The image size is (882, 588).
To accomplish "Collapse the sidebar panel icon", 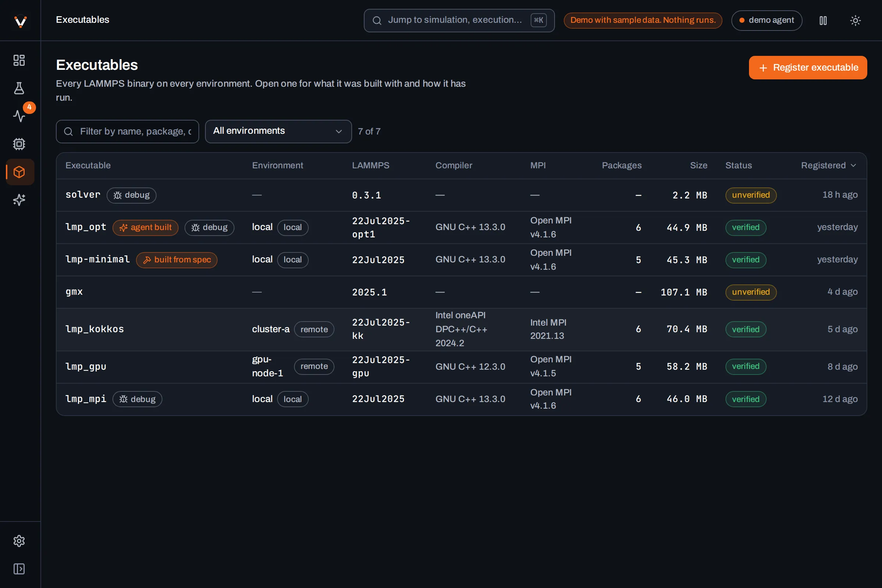I will [19, 569].
